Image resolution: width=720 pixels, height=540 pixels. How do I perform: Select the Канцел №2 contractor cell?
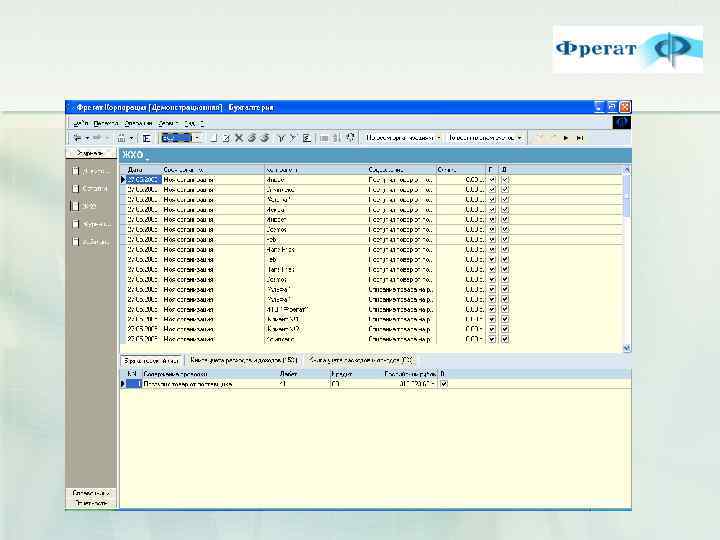point(316,329)
